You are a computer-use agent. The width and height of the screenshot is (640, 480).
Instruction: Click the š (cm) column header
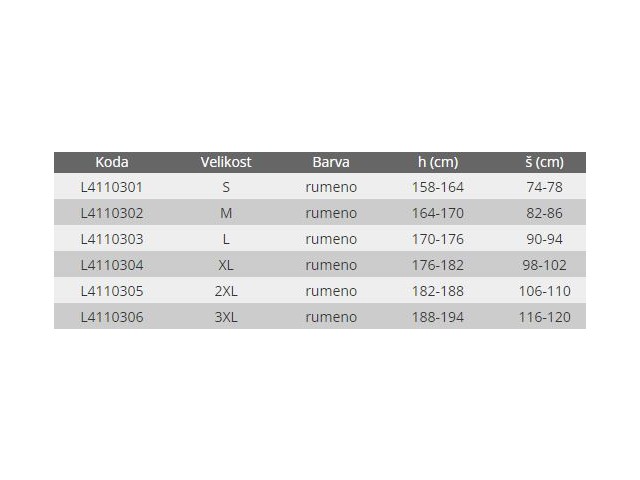coord(545,162)
